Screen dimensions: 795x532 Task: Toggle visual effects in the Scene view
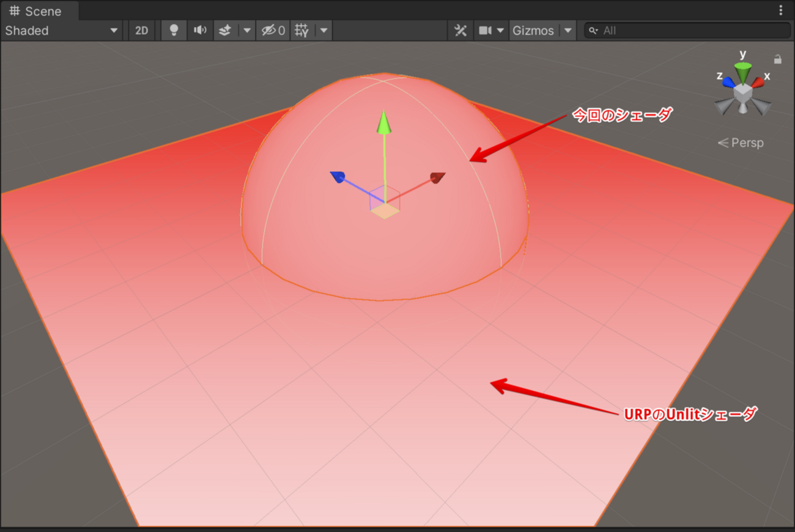(226, 31)
